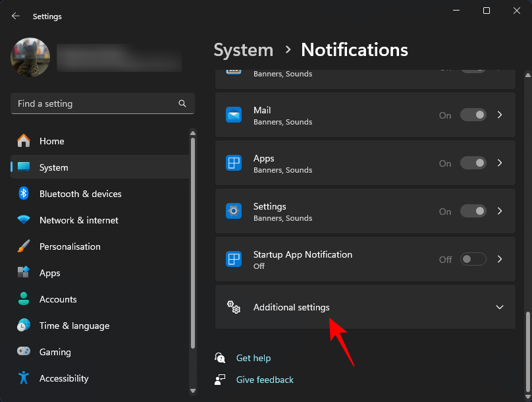Click the Mail row title text
The image size is (532, 402).
262,110
